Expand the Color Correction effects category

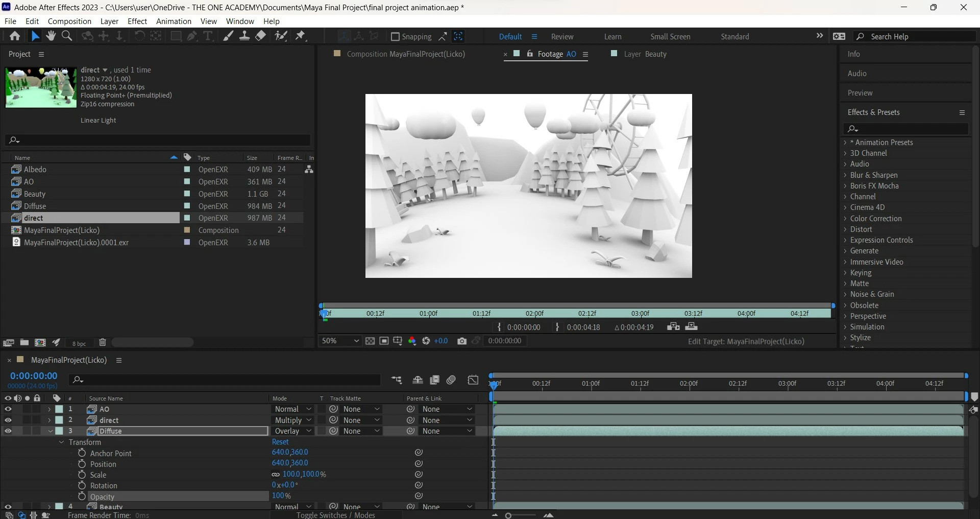845,219
